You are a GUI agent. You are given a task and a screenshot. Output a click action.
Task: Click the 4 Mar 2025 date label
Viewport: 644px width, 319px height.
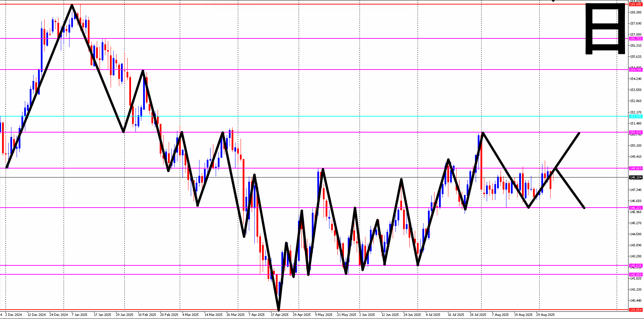(190, 315)
